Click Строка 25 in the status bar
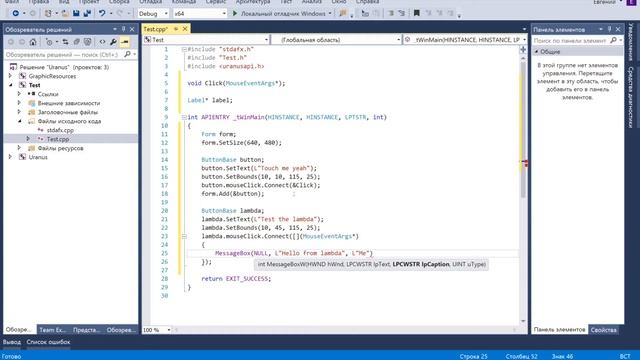This screenshot has height=360, width=640. [x=473, y=356]
